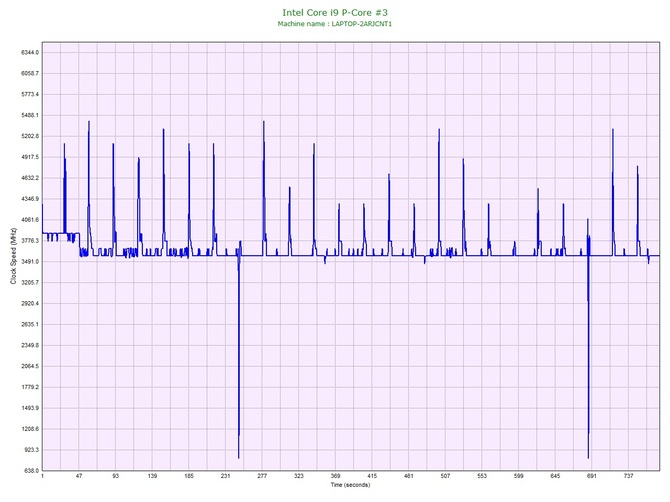Select the 3491.0 y-axis value
The width and height of the screenshot is (670, 502).
30,262
